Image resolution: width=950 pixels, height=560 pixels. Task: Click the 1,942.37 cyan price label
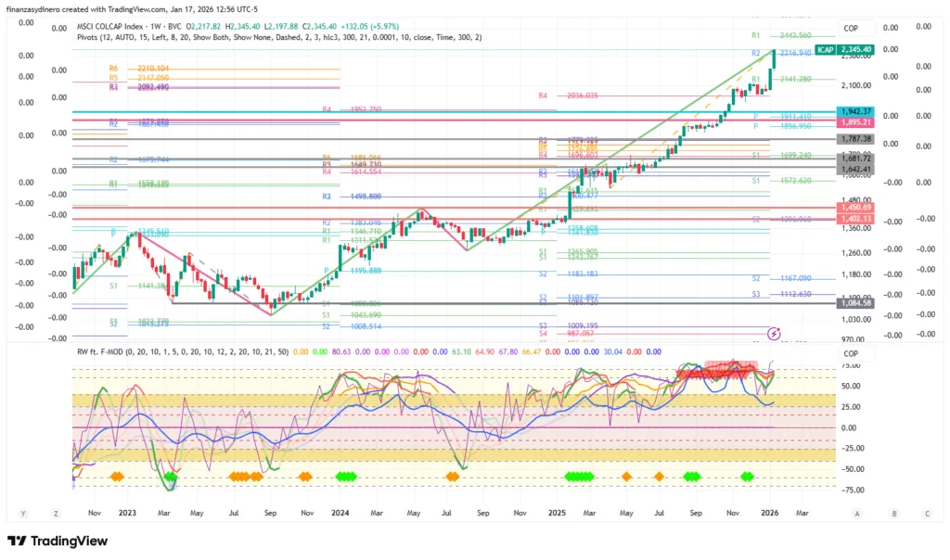tap(854, 110)
